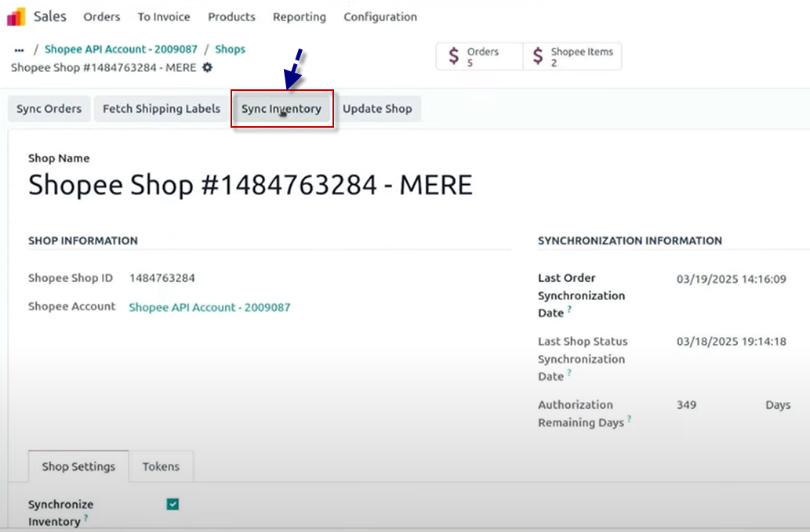Open the Sales app logo icon
The height and width of the screenshot is (532, 810).
pyautogui.click(x=16, y=16)
